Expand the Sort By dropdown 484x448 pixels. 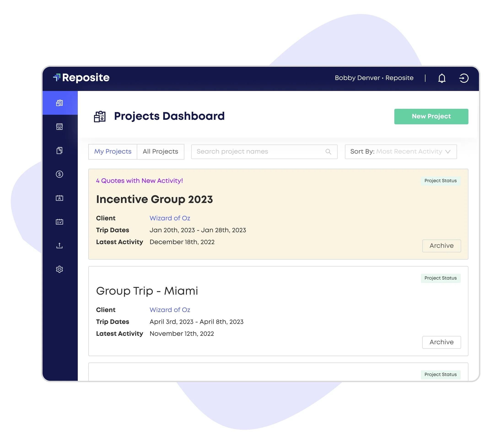pyautogui.click(x=401, y=152)
